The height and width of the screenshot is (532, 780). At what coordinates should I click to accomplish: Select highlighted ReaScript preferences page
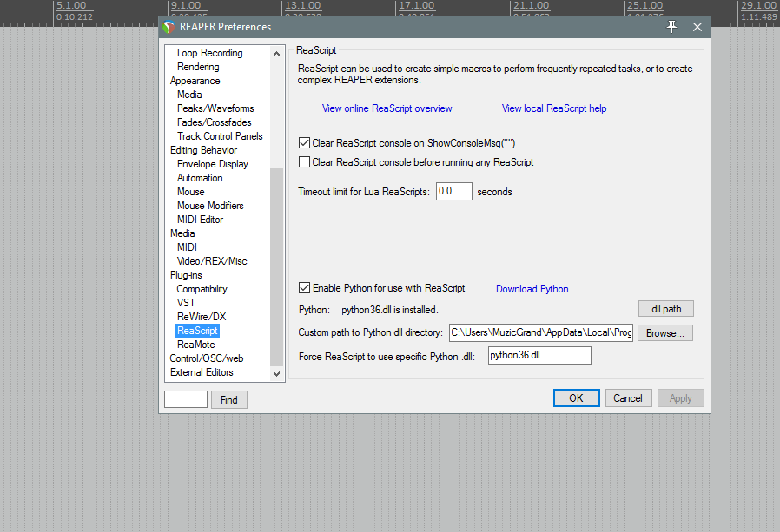[x=197, y=331]
